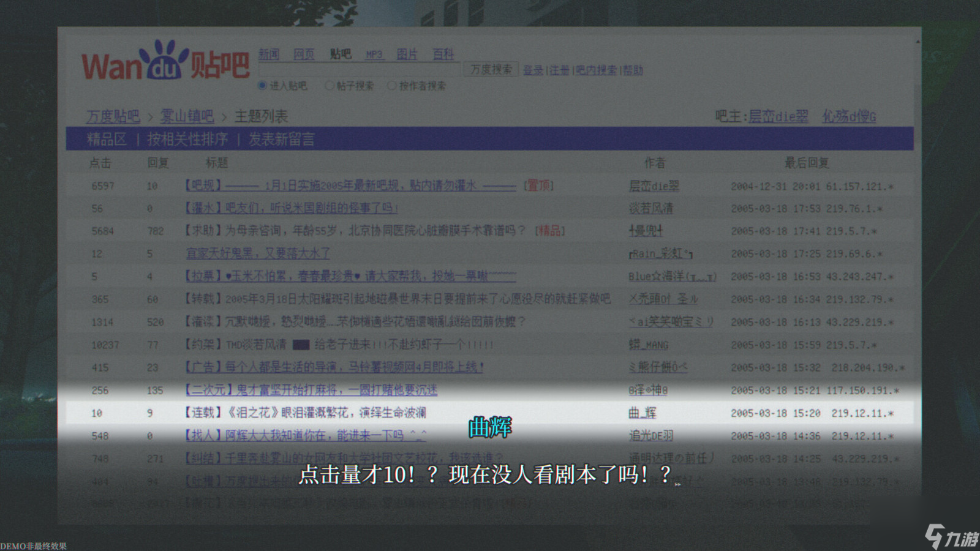Screen dimensions: 980x551
Task: Click the timestamp 2005-03-18 15:20
Action: (x=775, y=413)
